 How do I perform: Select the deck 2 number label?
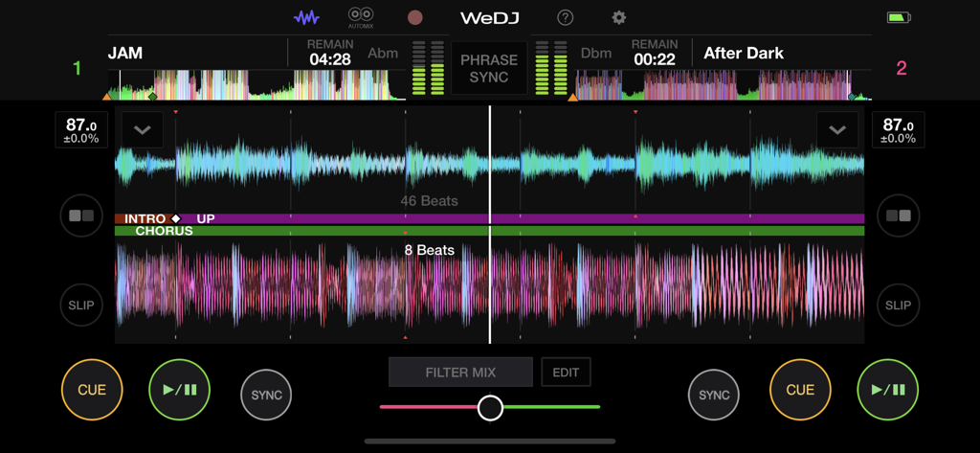[x=902, y=68]
